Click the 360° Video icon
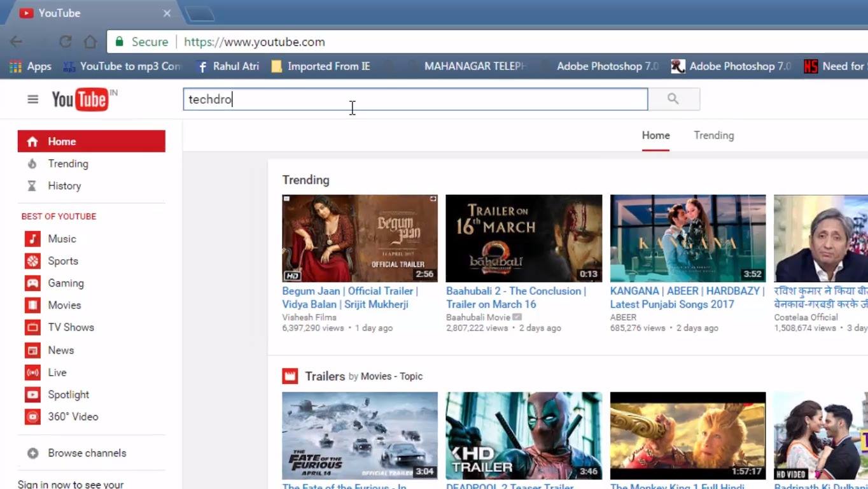 pos(32,417)
